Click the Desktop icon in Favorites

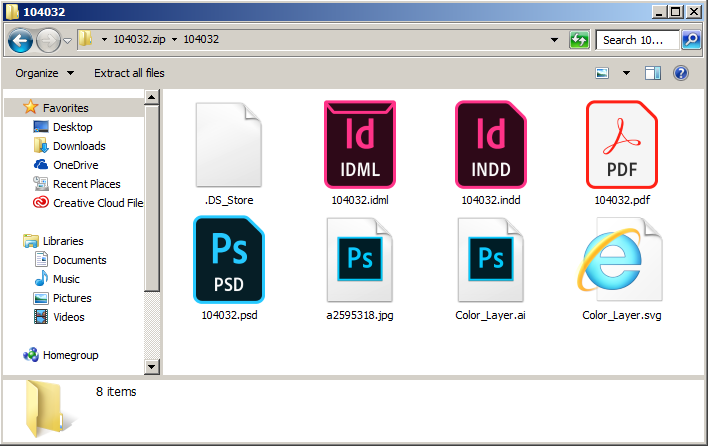coord(41,127)
